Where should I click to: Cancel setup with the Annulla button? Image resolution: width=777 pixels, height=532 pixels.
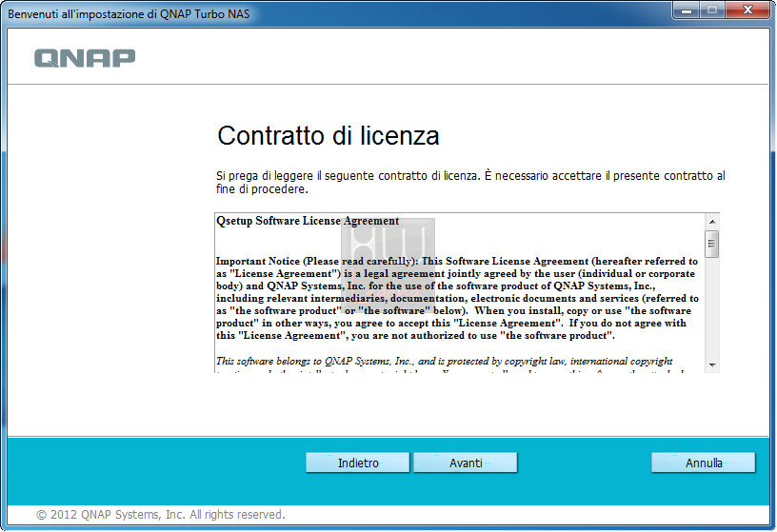[703, 463]
